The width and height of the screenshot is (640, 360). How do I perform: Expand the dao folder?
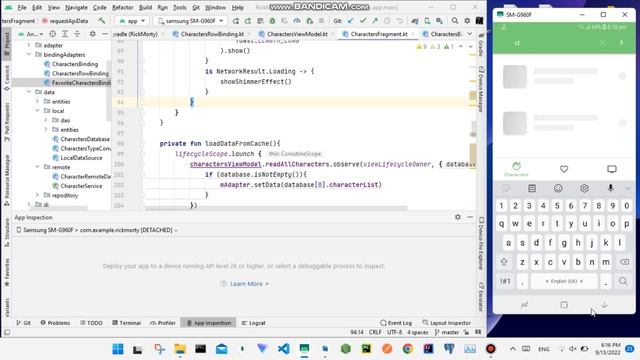(46, 120)
